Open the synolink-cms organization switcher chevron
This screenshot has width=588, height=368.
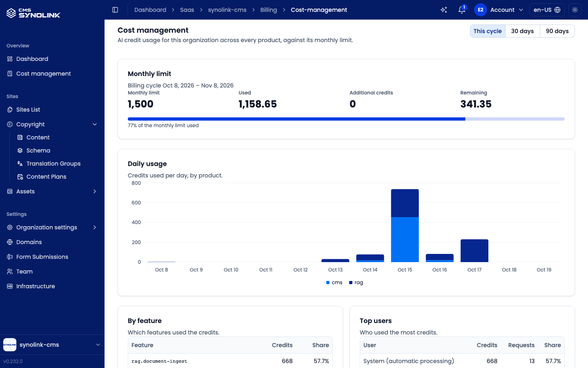pos(98,345)
